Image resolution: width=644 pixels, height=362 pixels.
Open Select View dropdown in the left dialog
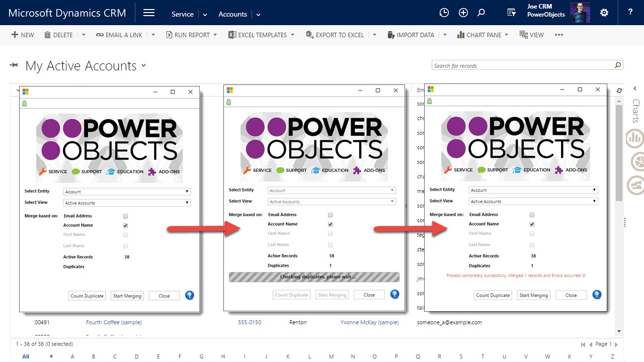click(x=127, y=203)
